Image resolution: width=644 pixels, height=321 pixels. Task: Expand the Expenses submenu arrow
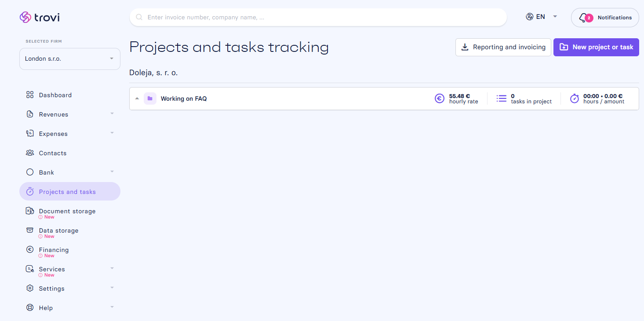click(112, 133)
